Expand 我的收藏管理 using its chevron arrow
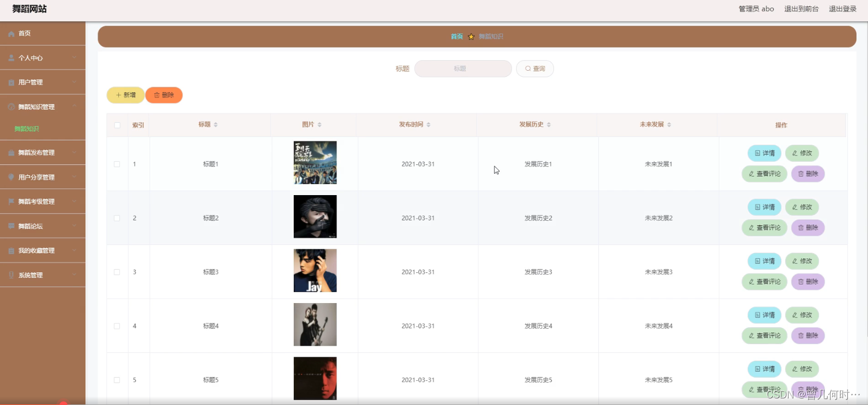This screenshot has width=868, height=405. pyautogui.click(x=74, y=250)
